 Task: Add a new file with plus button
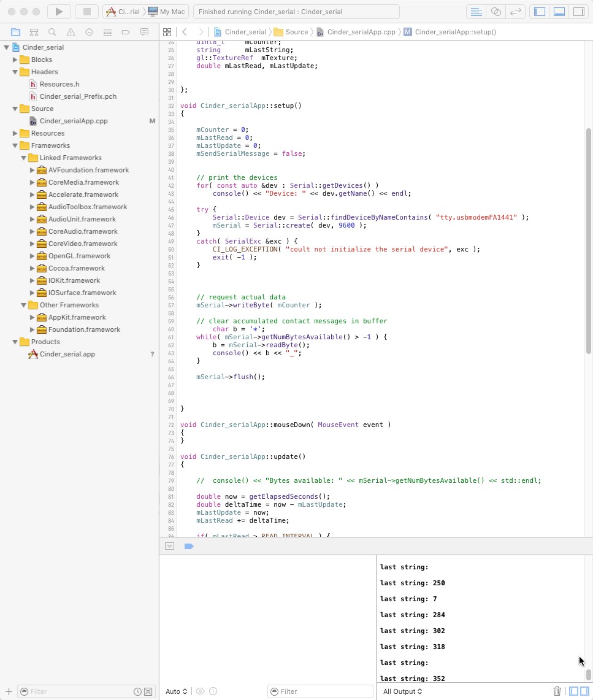[x=9, y=691]
